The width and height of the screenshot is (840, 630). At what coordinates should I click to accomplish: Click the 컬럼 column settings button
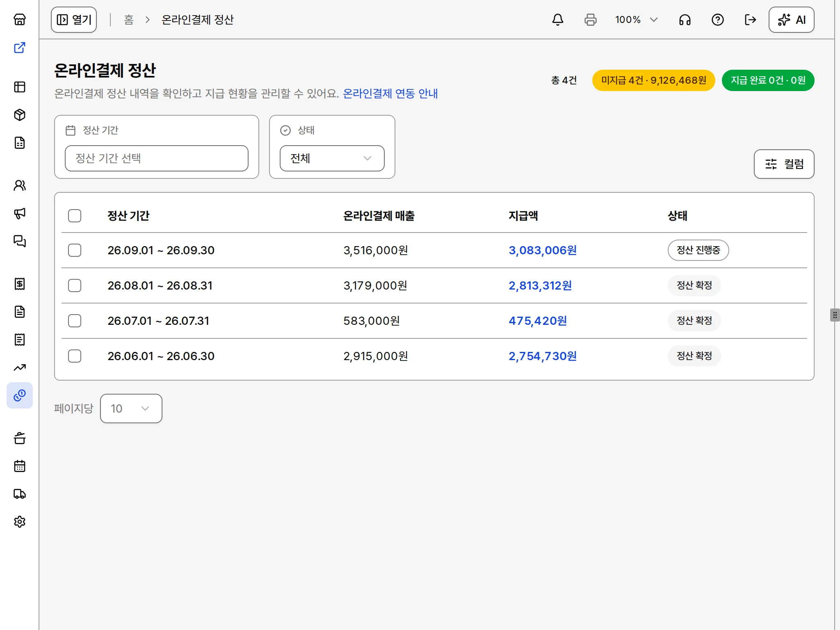point(784,164)
